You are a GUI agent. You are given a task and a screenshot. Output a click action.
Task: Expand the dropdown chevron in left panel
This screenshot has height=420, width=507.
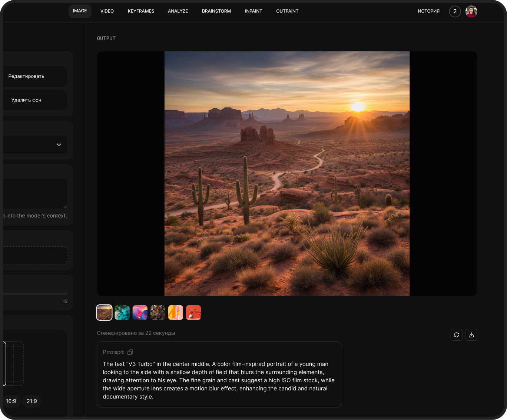(59, 145)
